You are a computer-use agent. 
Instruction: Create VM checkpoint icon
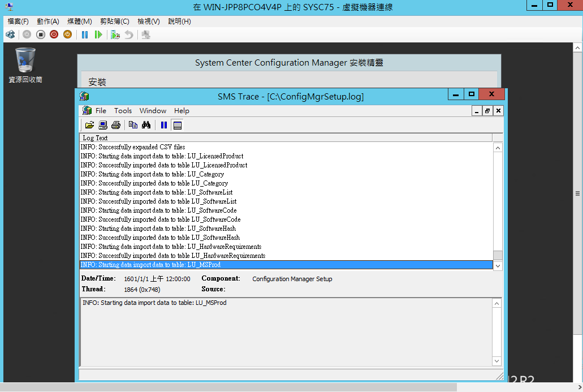coord(115,35)
